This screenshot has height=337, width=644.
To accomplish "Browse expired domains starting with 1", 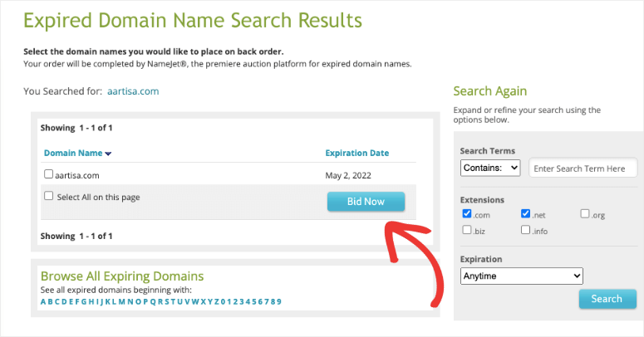I will pyautogui.click(x=229, y=301).
